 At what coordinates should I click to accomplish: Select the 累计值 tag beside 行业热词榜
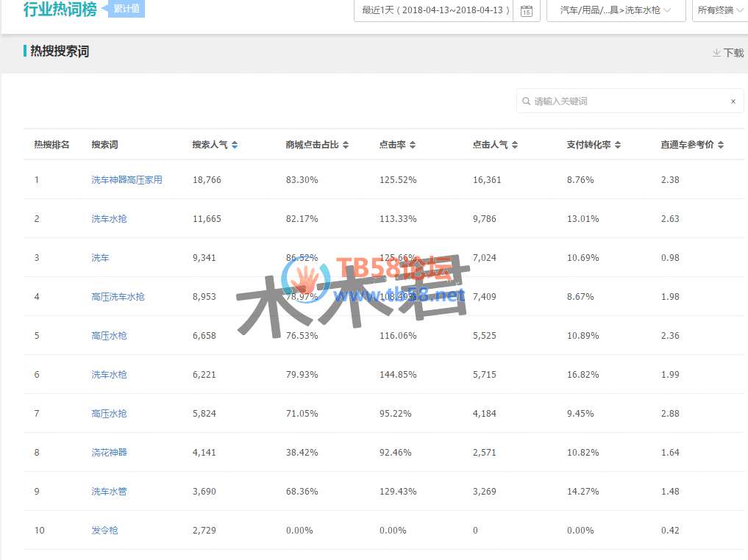click(127, 10)
